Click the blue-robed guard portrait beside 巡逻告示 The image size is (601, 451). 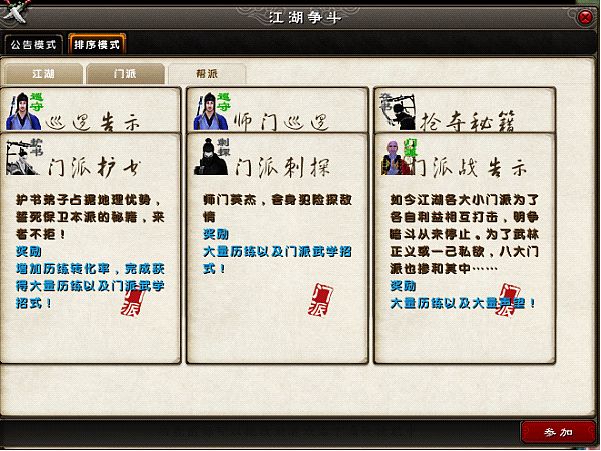click(23, 112)
